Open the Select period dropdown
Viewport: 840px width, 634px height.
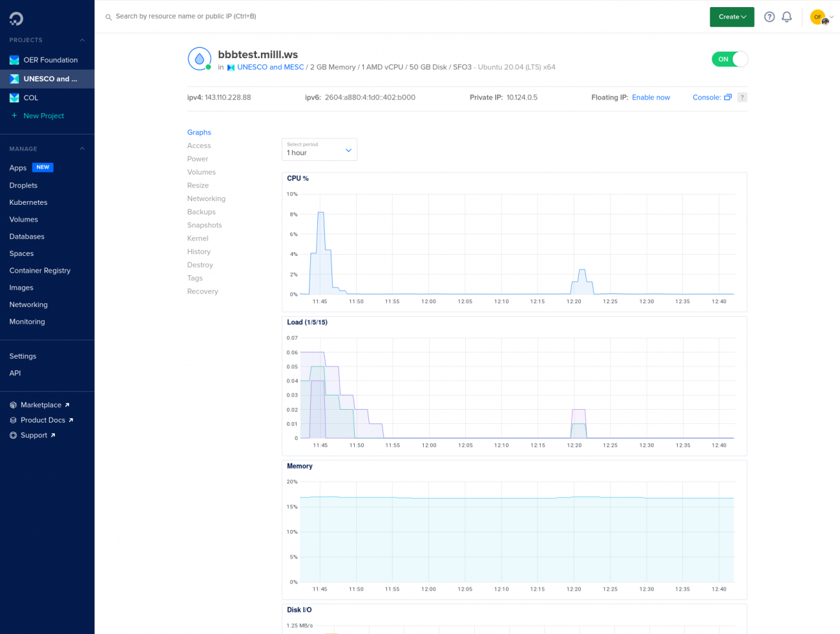pyautogui.click(x=319, y=149)
